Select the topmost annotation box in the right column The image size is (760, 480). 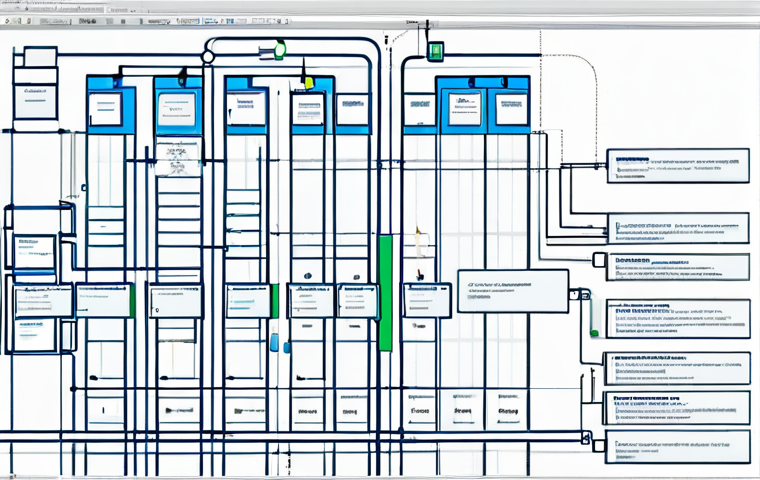678,166
